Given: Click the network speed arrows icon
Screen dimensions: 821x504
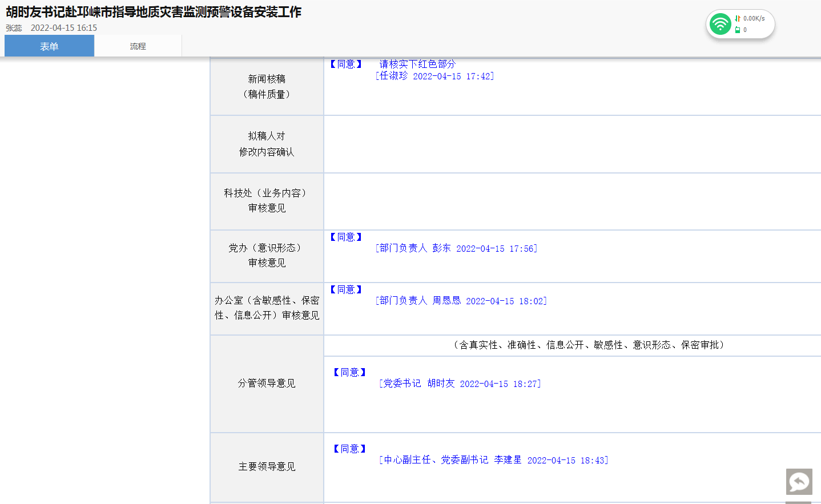Looking at the screenshot, I should [738, 18].
